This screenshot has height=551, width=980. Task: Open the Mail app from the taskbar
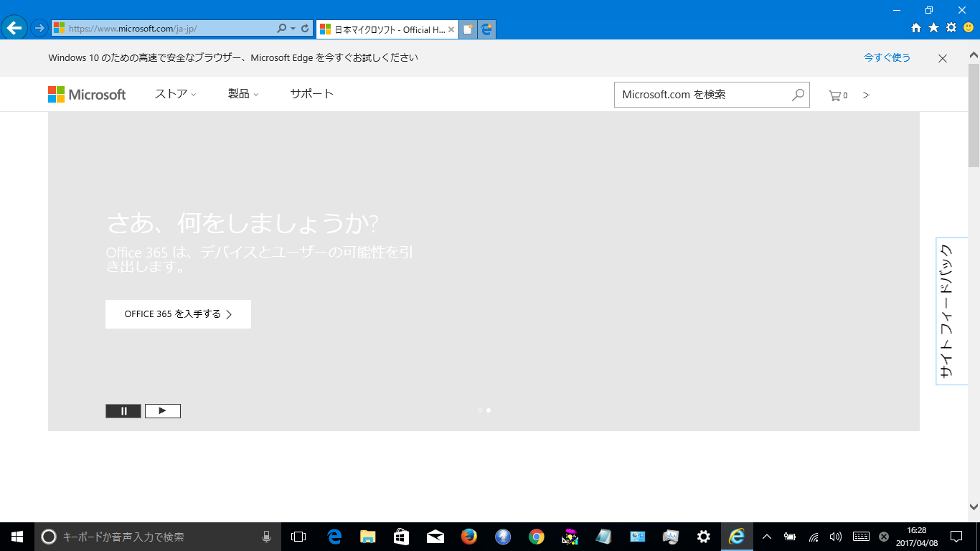point(435,537)
